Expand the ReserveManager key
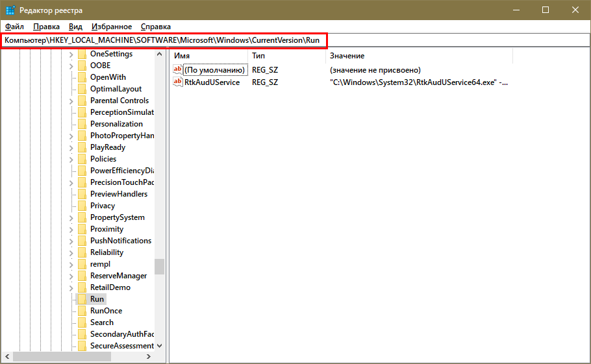The height and width of the screenshot is (364, 591). coord(71,276)
